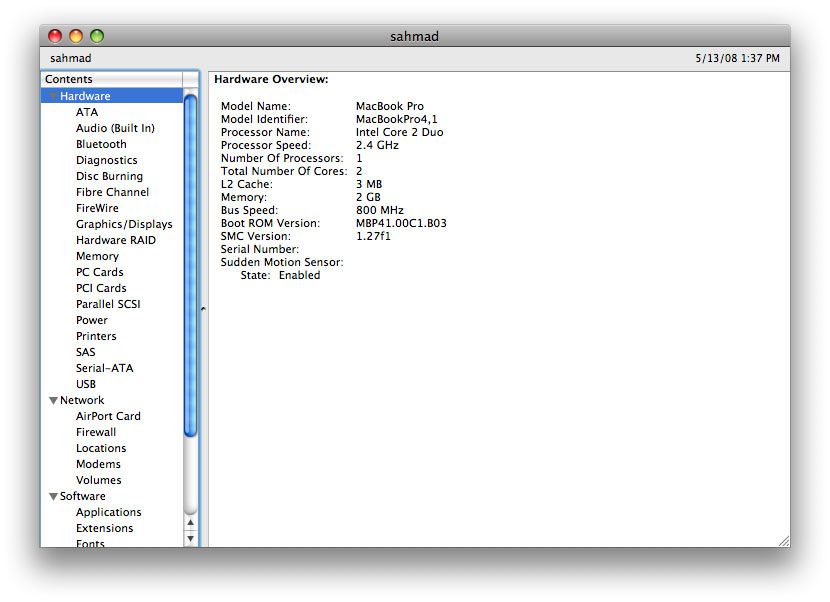Close the sahmad window
Image resolution: width=830 pixels, height=602 pixels.
(55, 36)
